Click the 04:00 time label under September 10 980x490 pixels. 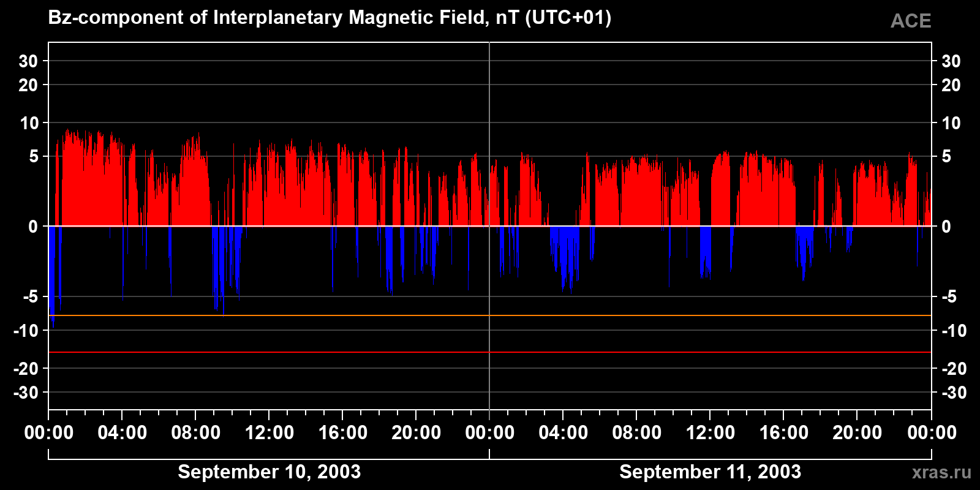click(x=123, y=433)
